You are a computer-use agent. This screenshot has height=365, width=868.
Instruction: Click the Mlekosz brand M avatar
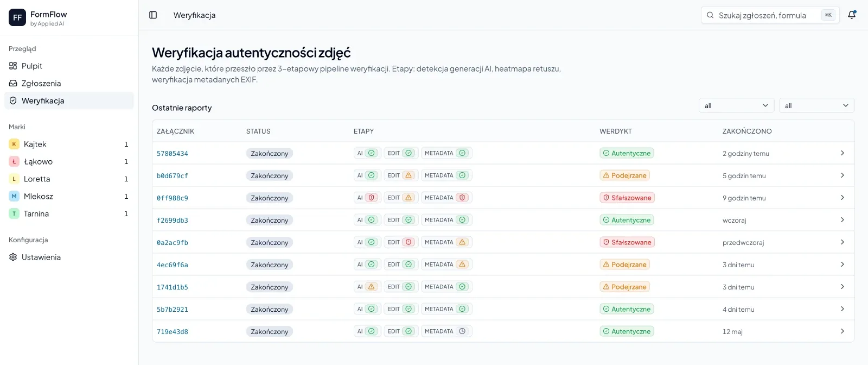click(x=14, y=196)
